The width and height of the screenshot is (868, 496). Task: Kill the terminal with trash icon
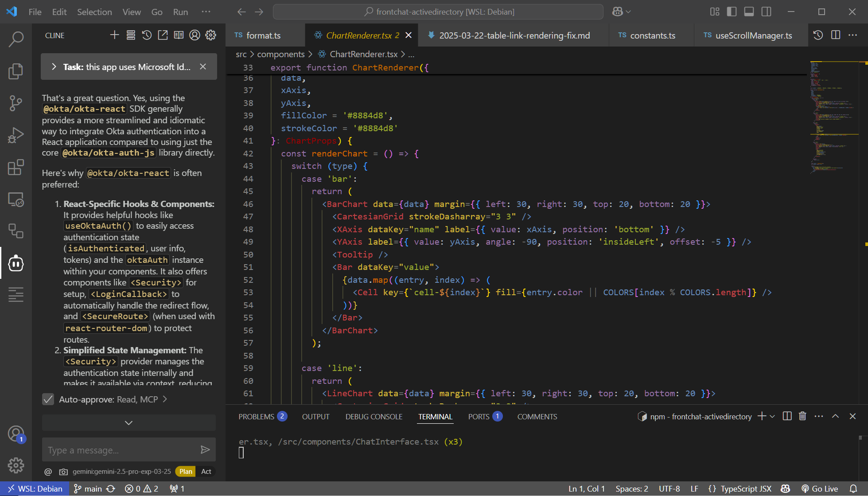[802, 416]
